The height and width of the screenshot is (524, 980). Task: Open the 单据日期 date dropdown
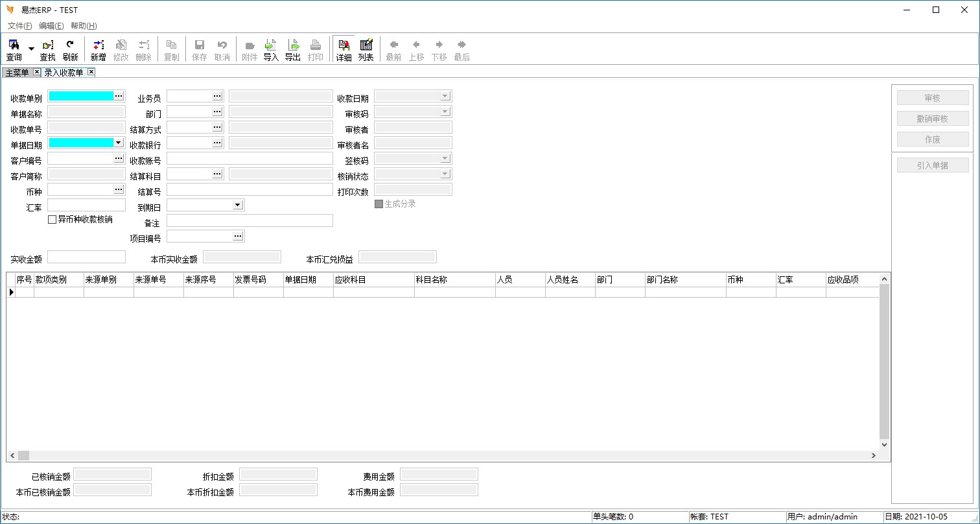tap(118, 143)
